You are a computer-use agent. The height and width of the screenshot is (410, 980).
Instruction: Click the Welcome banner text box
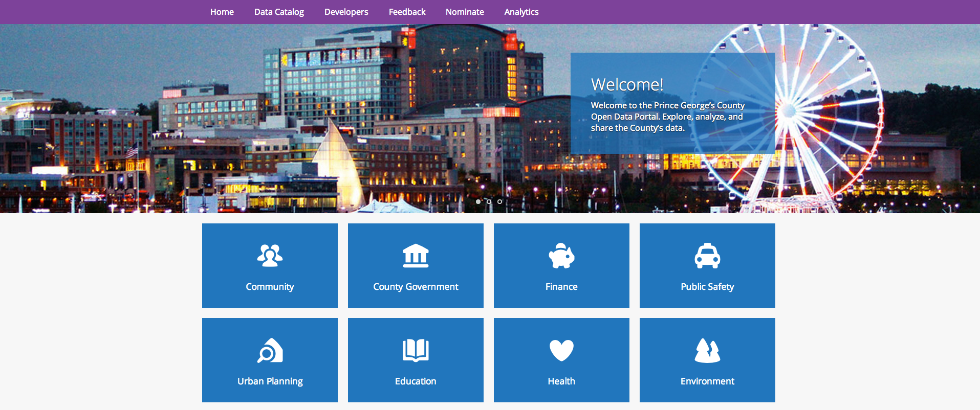coord(672,103)
